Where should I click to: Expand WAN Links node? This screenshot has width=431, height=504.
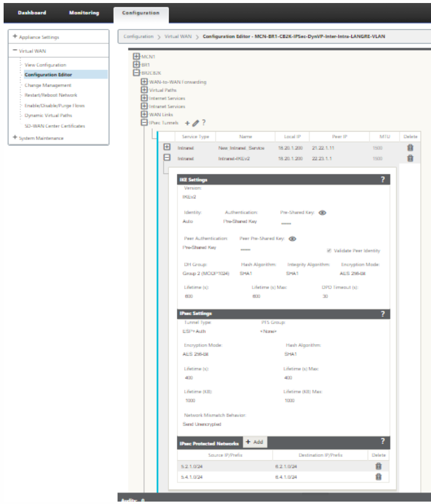pyautogui.click(x=144, y=114)
